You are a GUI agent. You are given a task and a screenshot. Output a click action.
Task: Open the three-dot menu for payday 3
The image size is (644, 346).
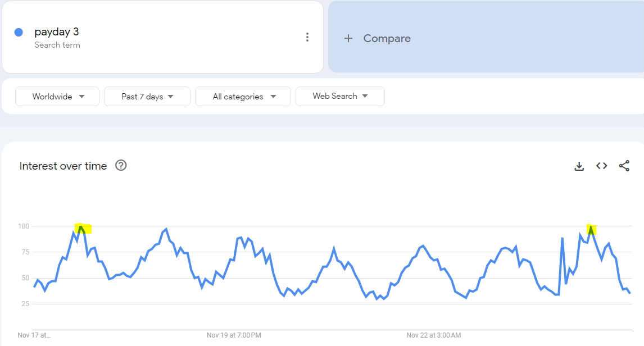pos(307,37)
